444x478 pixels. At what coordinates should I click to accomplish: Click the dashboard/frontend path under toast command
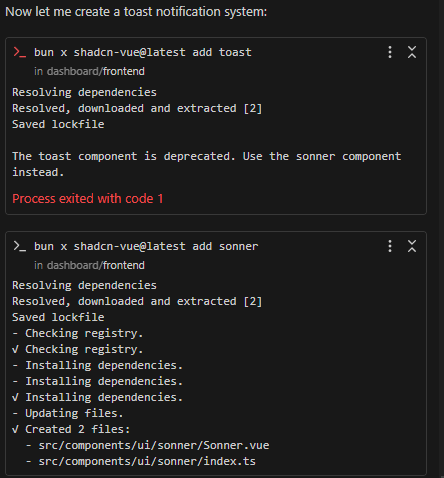click(96, 71)
